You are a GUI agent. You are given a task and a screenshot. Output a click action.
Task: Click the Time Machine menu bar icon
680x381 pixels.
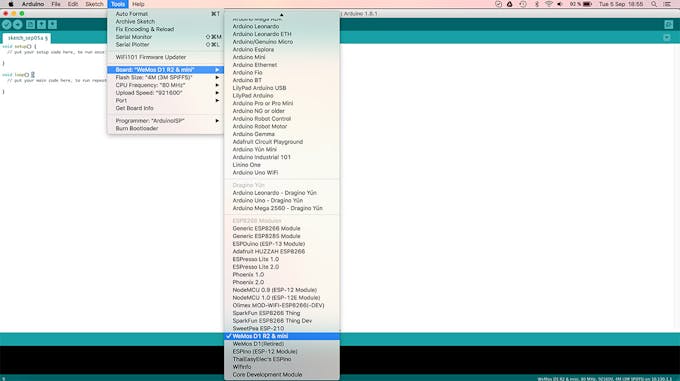coord(523,4)
